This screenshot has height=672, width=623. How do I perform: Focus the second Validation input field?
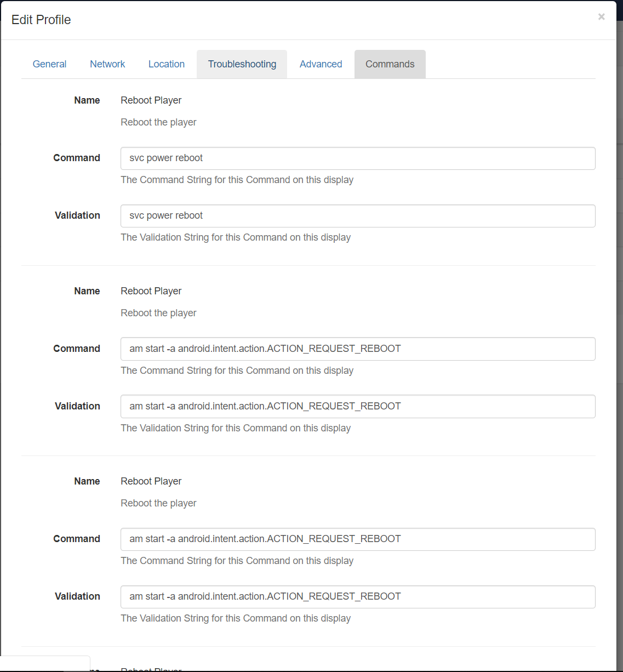point(358,406)
